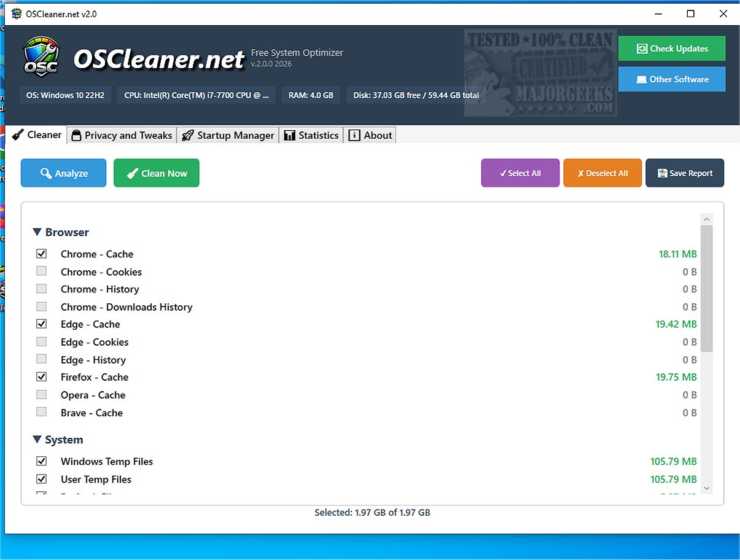Check the Chrome - History checkbox

[42, 289]
